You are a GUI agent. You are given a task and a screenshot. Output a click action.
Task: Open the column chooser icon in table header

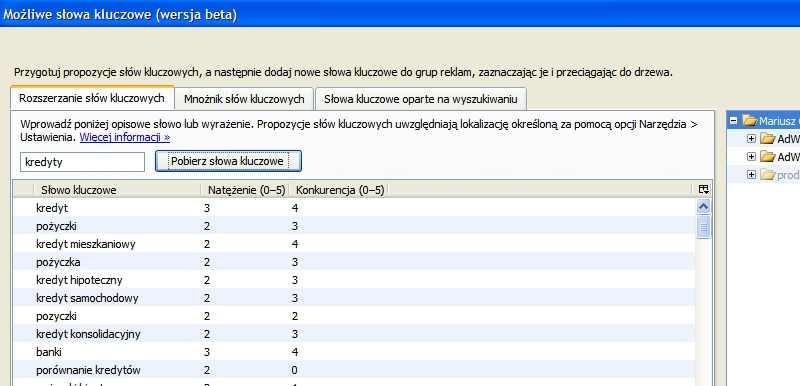pyautogui.click(x=704, y=190)
